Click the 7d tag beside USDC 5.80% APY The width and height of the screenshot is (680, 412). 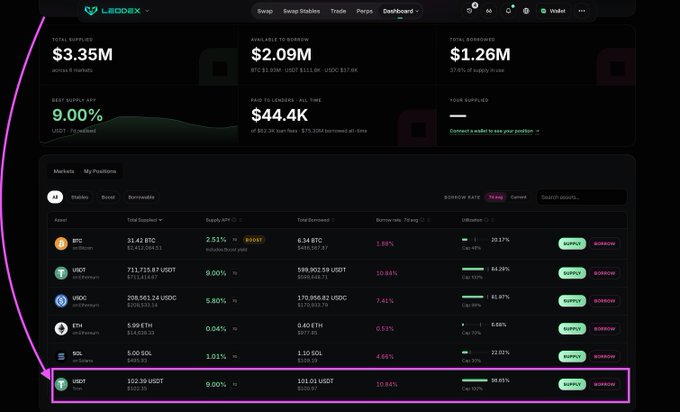point(235,301)
